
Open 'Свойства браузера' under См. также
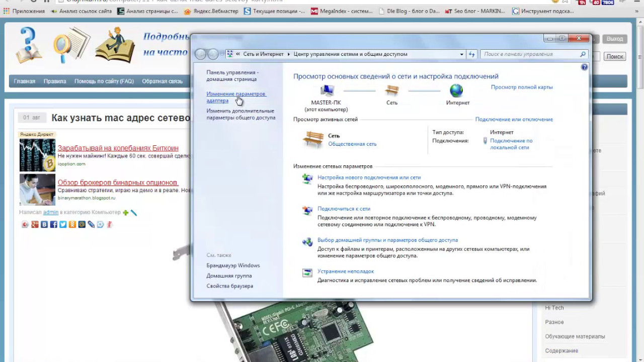(229, 286)
